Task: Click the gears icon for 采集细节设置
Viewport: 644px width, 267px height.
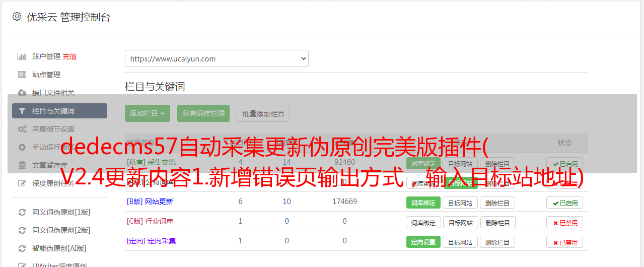Action: click(22, 129)
